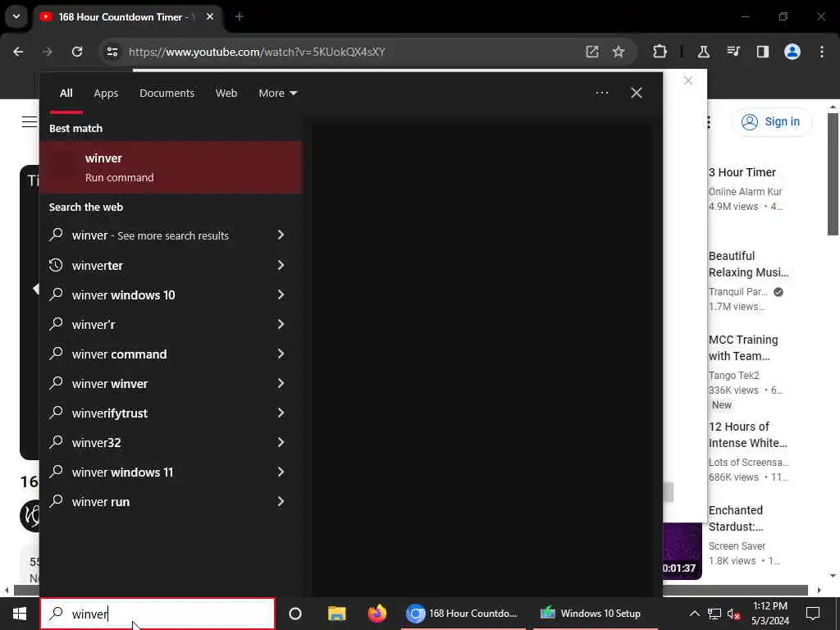Expand the More search filter dropdown

[x=277, y=94]
